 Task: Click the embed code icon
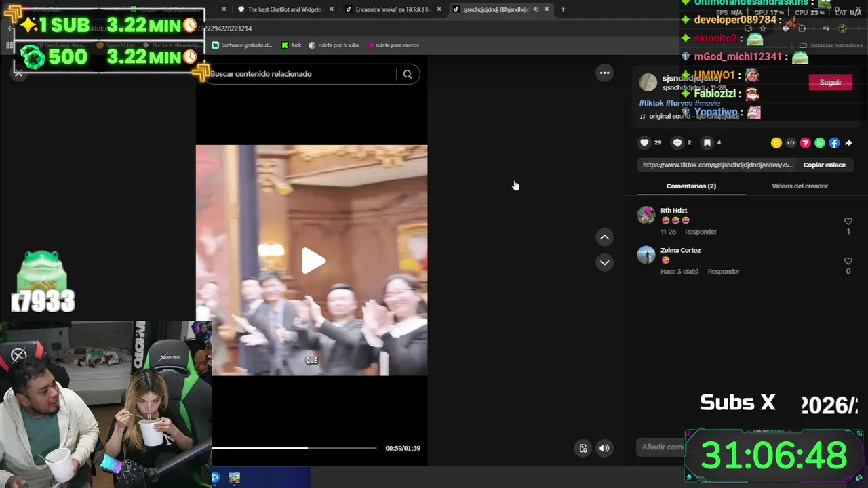click(x=791, y=142)
